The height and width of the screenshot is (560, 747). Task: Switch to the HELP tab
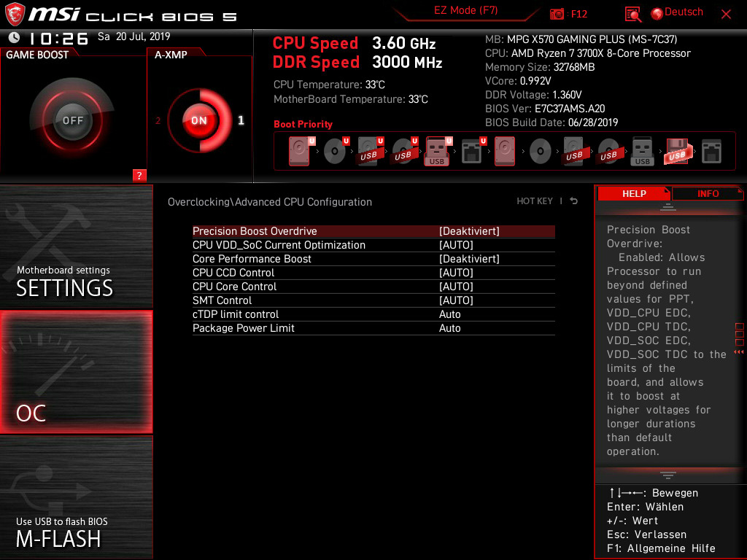634,193
